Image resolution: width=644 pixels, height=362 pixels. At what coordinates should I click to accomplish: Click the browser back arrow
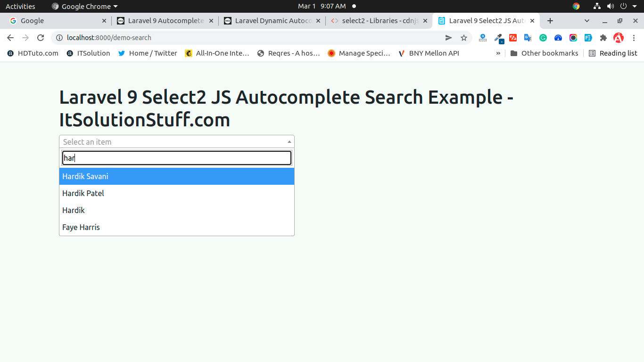(10, 38)
